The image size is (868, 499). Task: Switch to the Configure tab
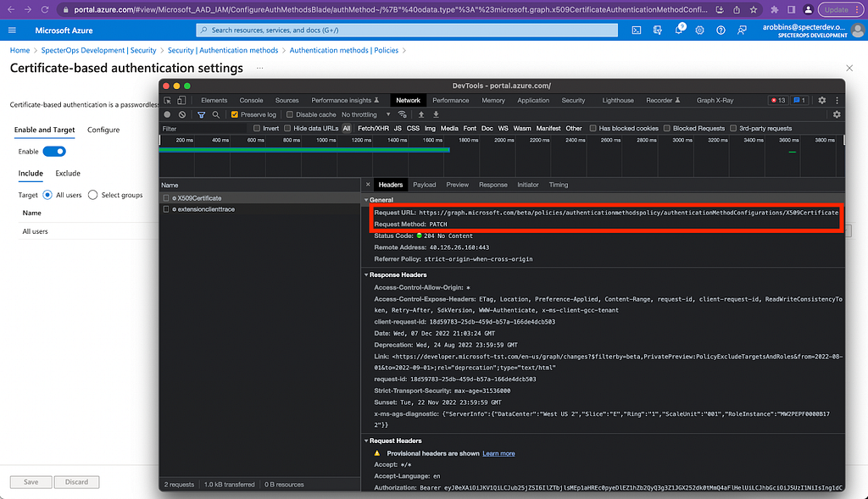(103, 130)
